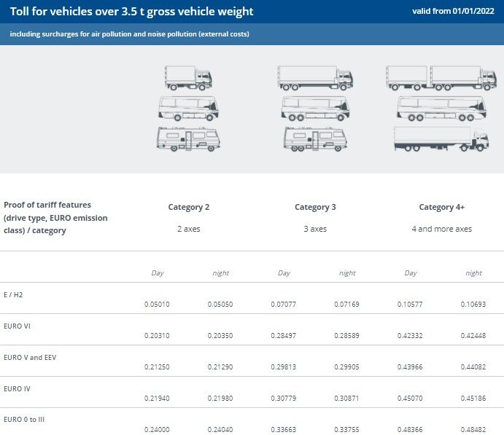Click the truck with trailer icon

pos(441,78)
